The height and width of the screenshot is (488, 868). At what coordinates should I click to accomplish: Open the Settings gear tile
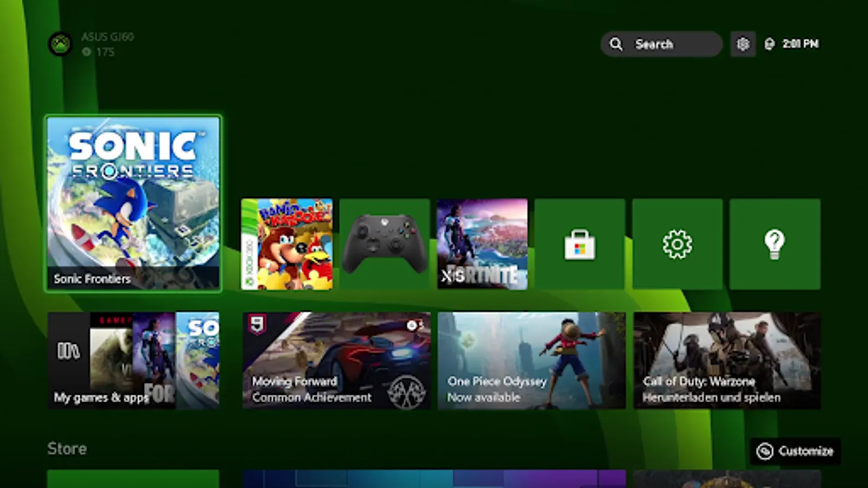click(x=678, y=244)
